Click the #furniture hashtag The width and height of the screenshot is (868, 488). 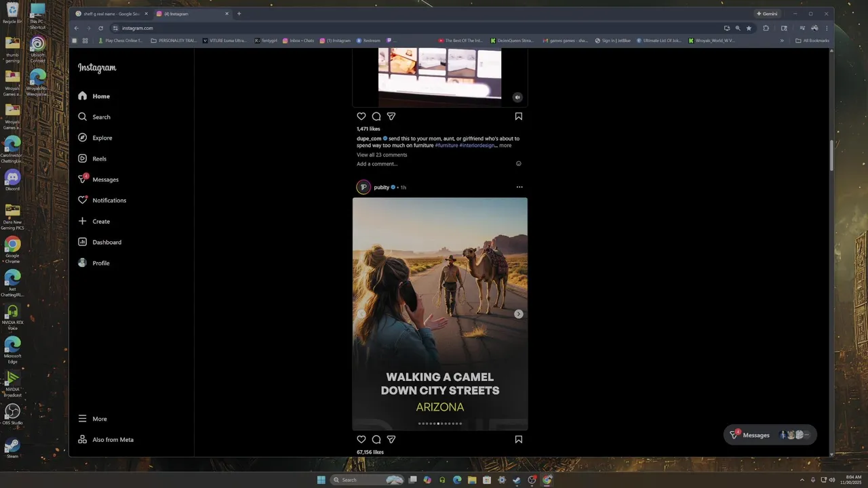coord(446,146)
